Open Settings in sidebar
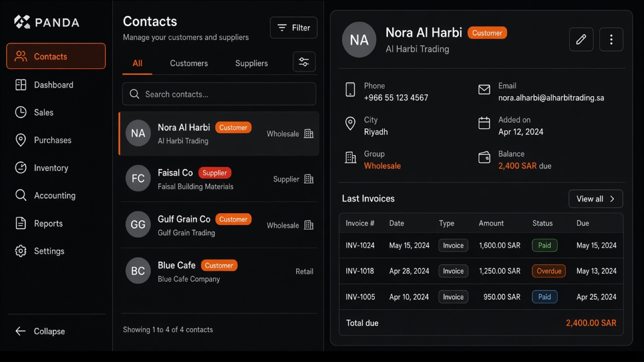Image resolution: width=644 pixels, height=362 pixels. pyautogui.click(x=56, y=251)
